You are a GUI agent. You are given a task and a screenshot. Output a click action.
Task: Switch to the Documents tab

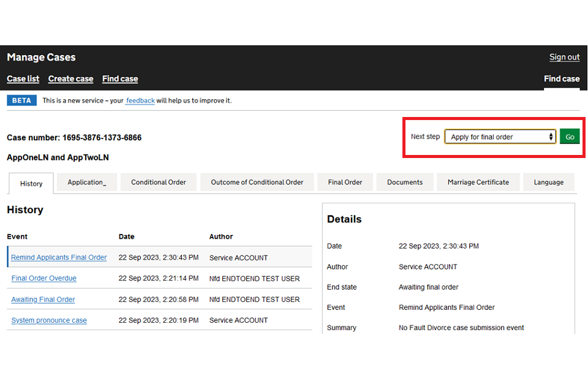click(405, 183)
